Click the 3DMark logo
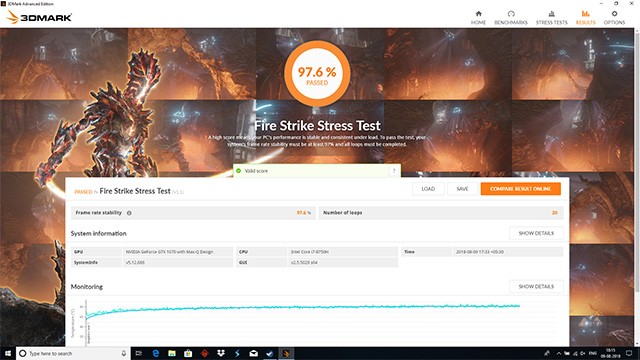This screenshot has height=360, width=640. 39,17
